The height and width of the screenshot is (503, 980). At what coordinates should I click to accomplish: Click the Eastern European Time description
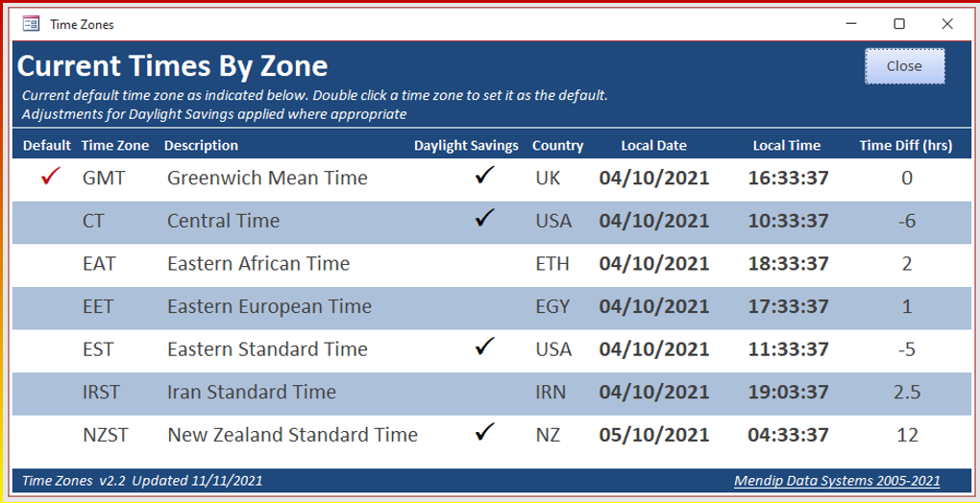(269, 306)
